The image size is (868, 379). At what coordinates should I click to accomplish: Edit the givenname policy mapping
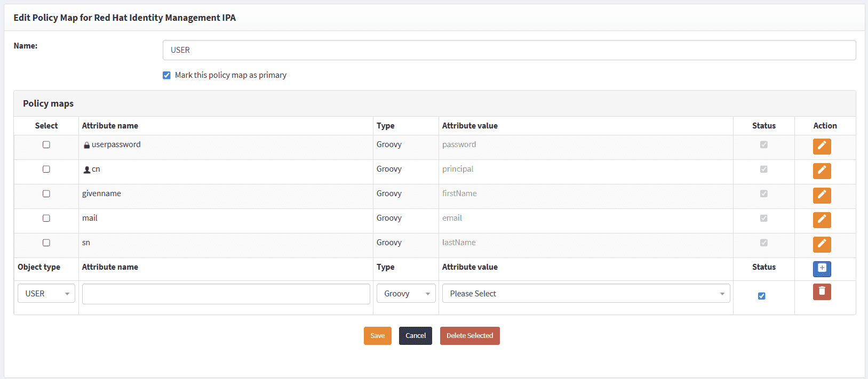tap(822, 195)
